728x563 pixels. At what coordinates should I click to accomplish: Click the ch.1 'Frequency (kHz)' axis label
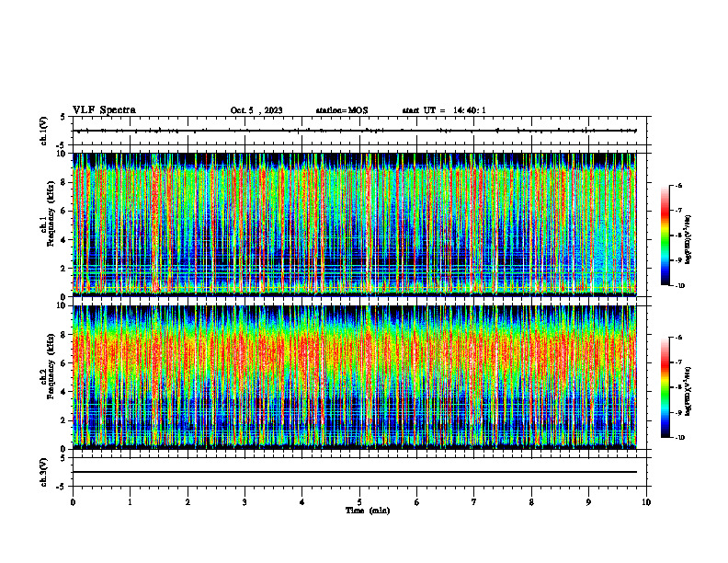click(51, 213)
